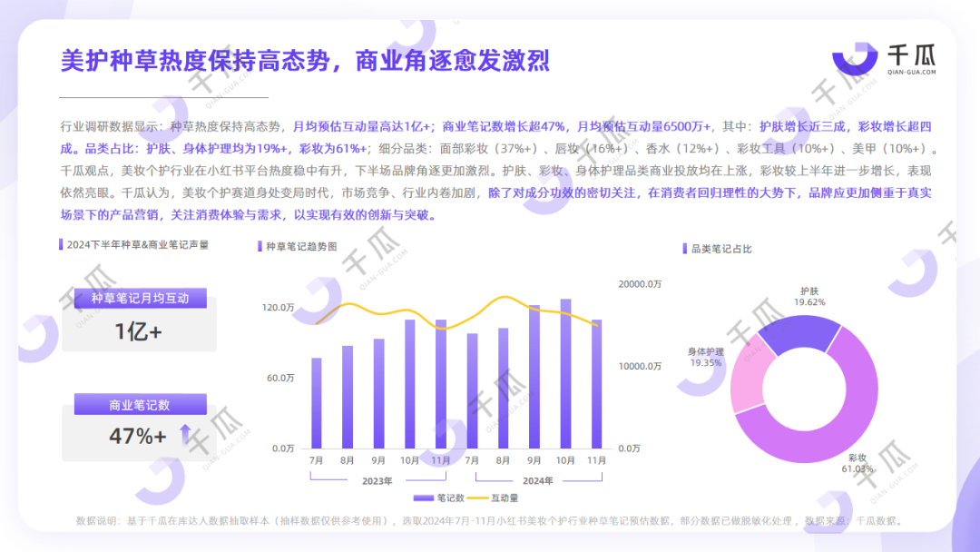Click the 护肤 donut segment
The image size is (980, 552).
pyautogui.click(x=800, y=332)
